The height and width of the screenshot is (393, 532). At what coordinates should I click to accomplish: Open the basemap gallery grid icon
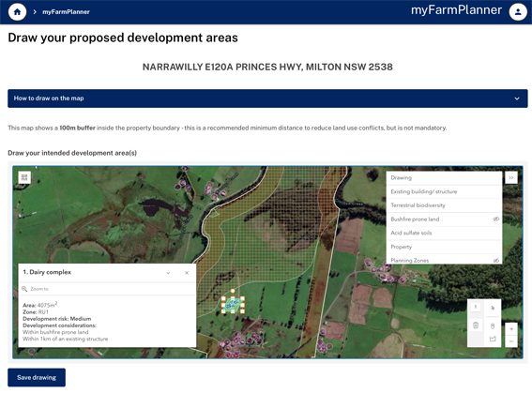point(24,177)
